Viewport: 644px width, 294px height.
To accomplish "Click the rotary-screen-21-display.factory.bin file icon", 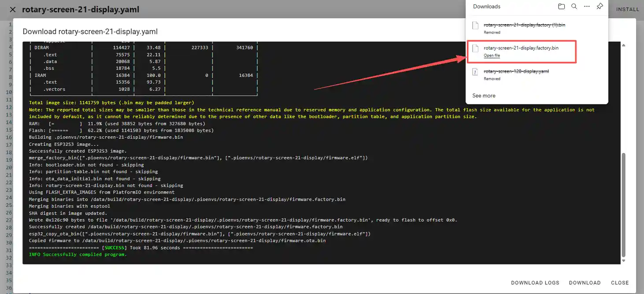I will pos(475,48).
